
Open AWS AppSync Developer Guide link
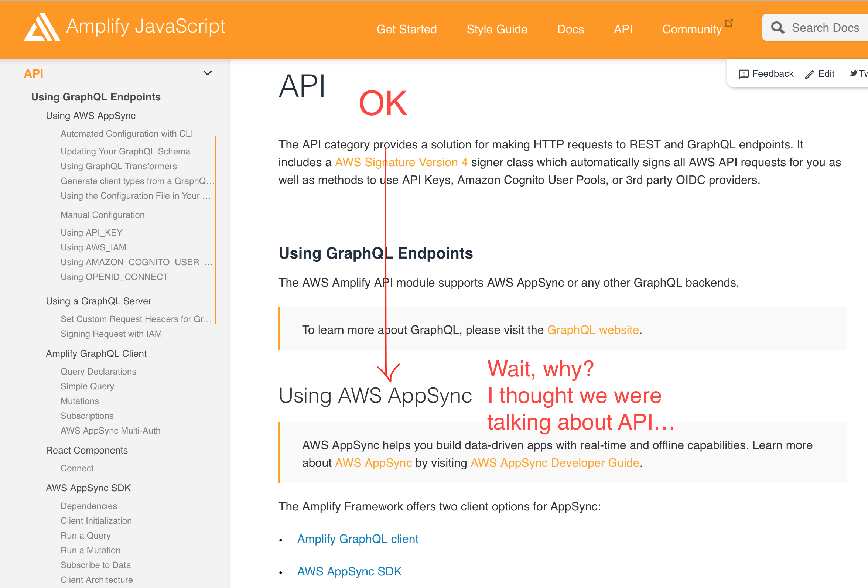(x=555, y=463)
